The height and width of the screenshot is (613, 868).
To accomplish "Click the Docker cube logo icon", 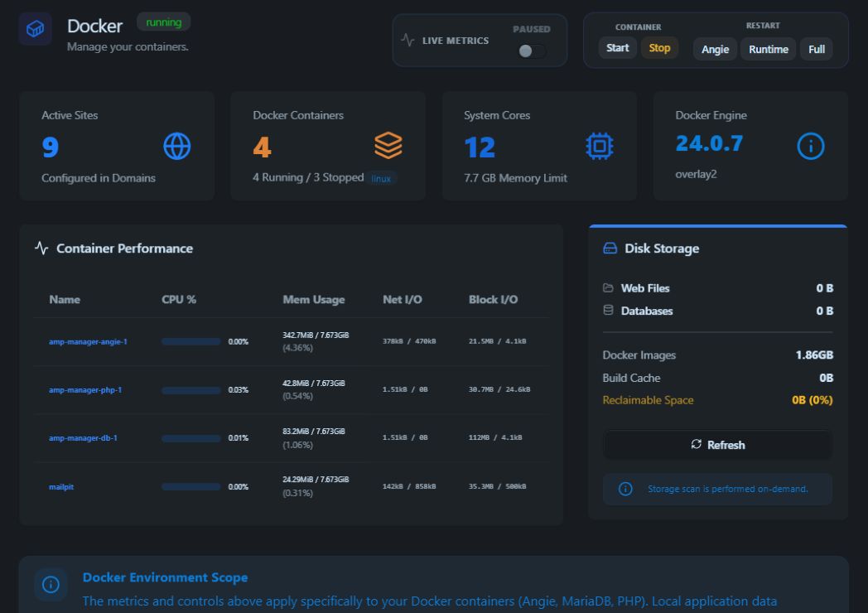I will 35,29.
